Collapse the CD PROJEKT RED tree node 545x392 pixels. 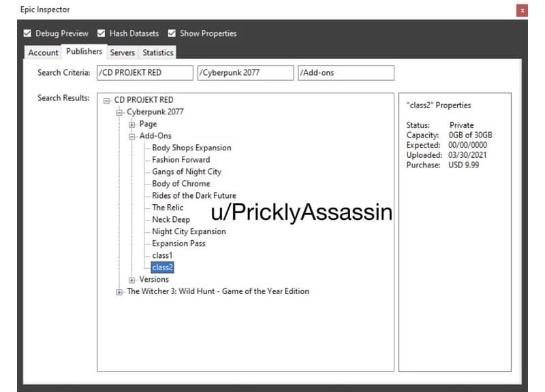[x=107, y=101]
